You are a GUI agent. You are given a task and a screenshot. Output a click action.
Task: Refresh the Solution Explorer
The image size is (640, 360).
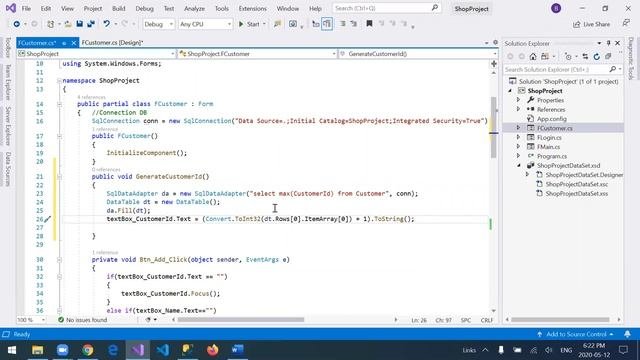click(x=596, y=56)
